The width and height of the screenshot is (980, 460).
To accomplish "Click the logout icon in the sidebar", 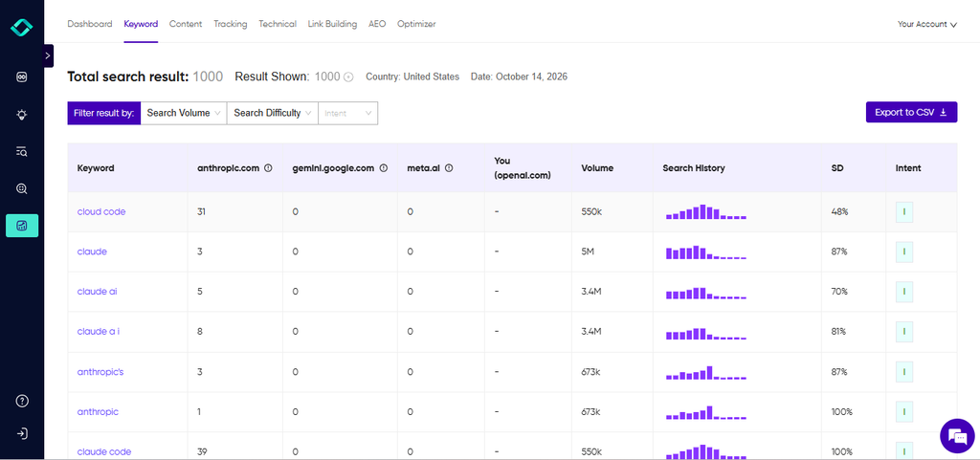I will 22,433.
